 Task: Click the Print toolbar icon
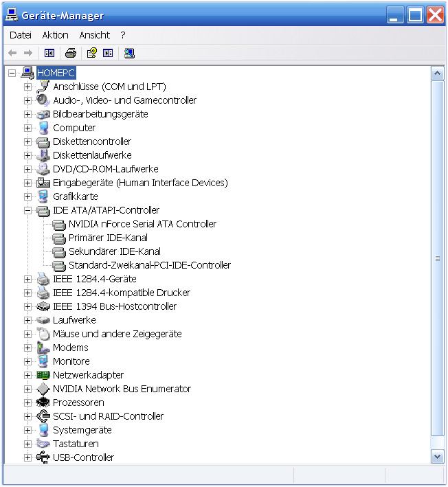point(71,53)
